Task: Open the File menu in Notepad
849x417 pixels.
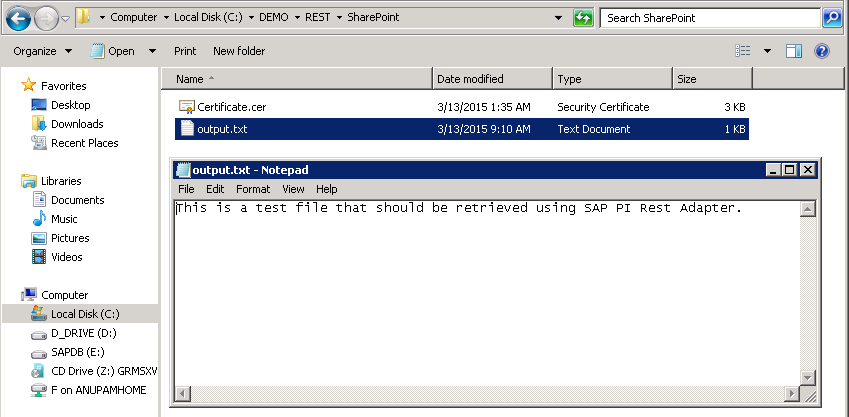Action: [186, 189]
